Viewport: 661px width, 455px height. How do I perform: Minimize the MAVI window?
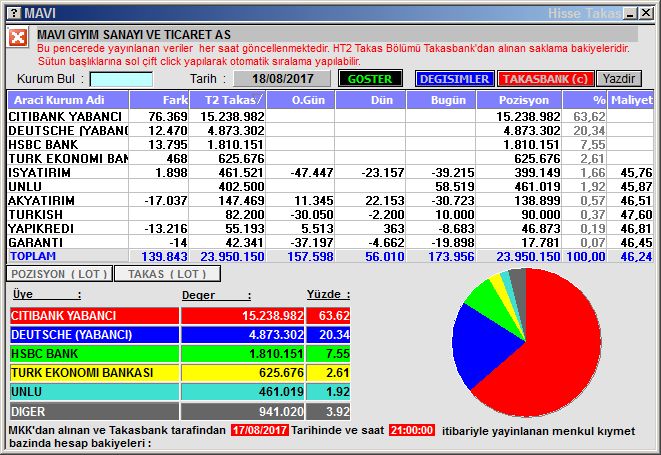[x=631, y=13]
